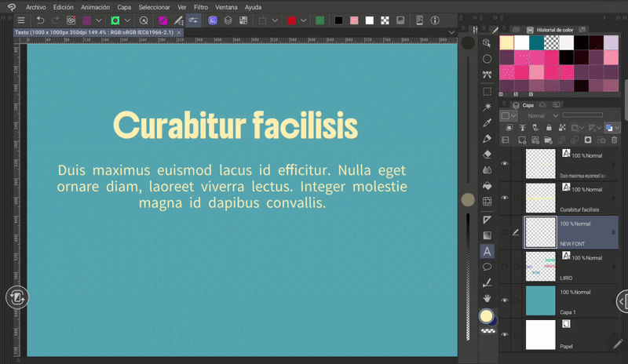Image resolution: width=628 pixels, height=364 pixels.
Task: Show the LIRIO layer
Action: click(505, 266)
